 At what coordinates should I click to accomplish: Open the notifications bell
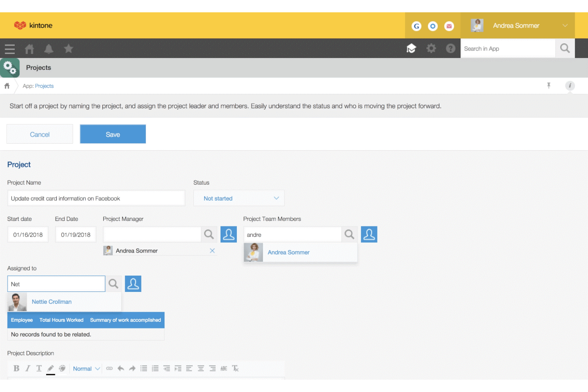49,49
